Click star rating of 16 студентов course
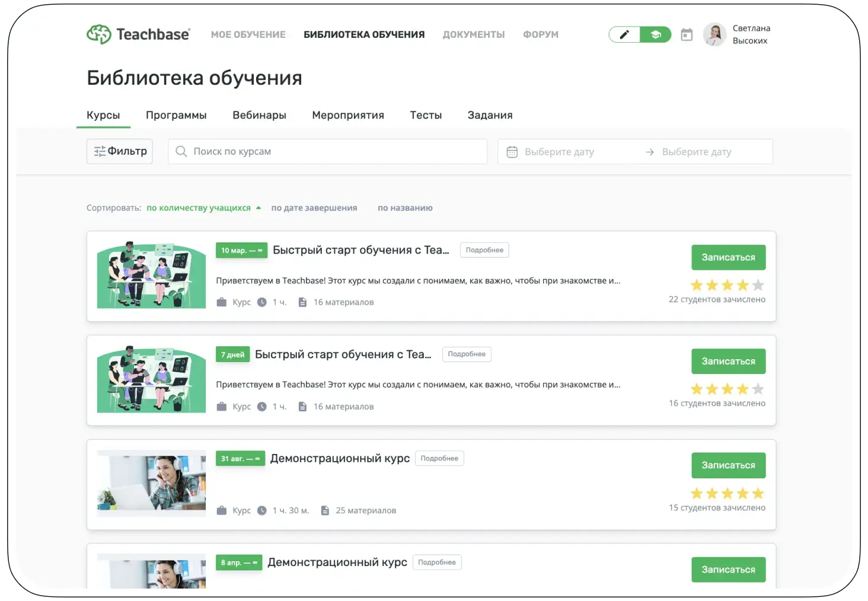868x601 pixels. coord(727,389)
